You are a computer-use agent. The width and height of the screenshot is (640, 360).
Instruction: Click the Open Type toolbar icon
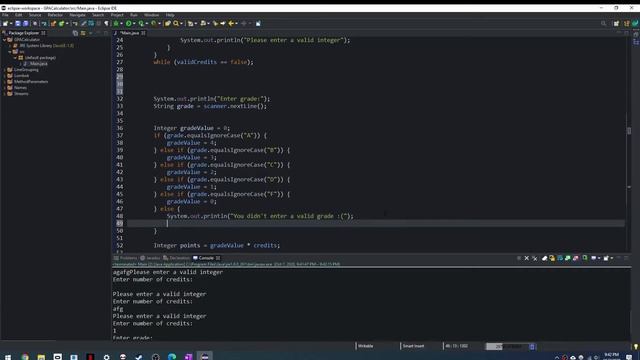167,24
